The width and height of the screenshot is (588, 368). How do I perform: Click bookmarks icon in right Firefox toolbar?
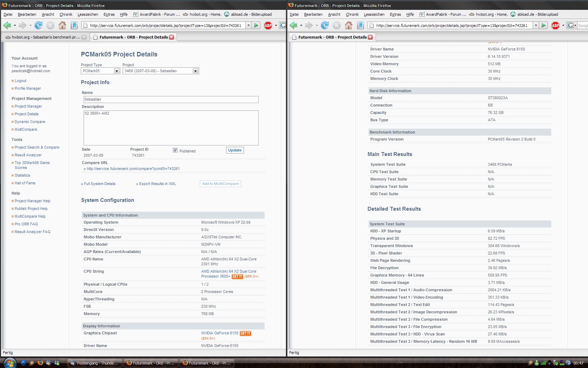(x=360, y=25)
